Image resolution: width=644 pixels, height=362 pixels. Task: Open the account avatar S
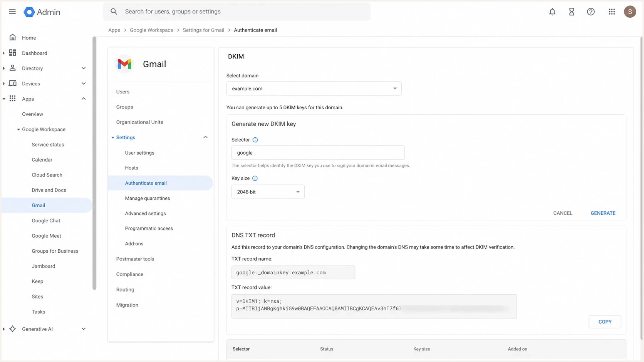tap(630, 12)
